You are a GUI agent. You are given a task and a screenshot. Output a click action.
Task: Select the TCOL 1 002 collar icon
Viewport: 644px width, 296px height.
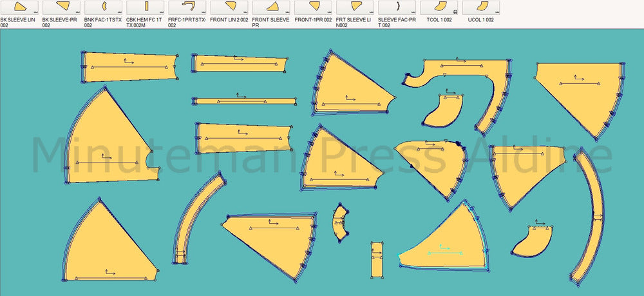(440, 8)
